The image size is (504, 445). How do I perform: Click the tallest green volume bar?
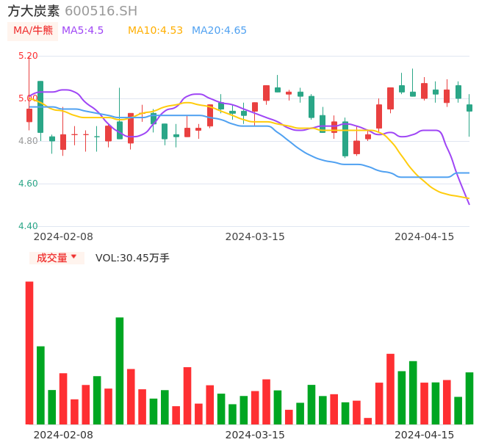[120, 371]
